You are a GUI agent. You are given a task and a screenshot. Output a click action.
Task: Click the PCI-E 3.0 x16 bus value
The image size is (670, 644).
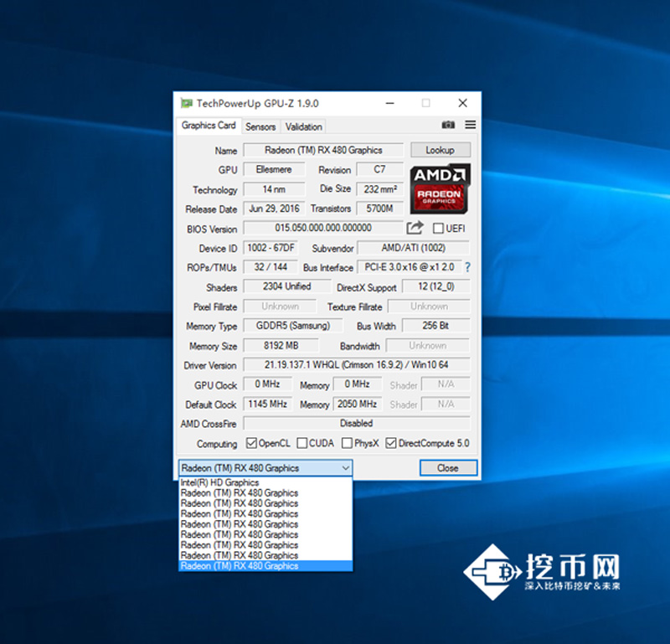click(x=410, y=267)
